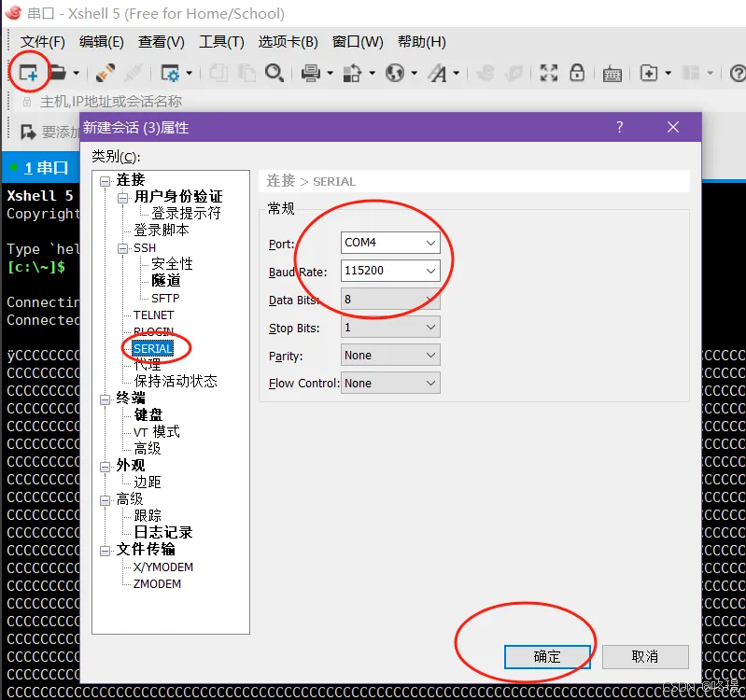Select SERIAL in the category tree
Viewport: 746px width, 700px height.
pyautogui.click(x=153, y=348)
